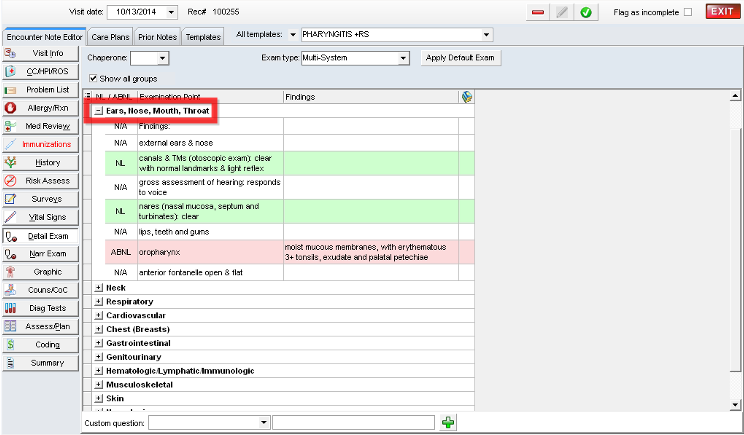Image resolution: width=744 pixels, height=435 pixels.
Task: Open Narr Exam section
Action: (x=40, y=254)
